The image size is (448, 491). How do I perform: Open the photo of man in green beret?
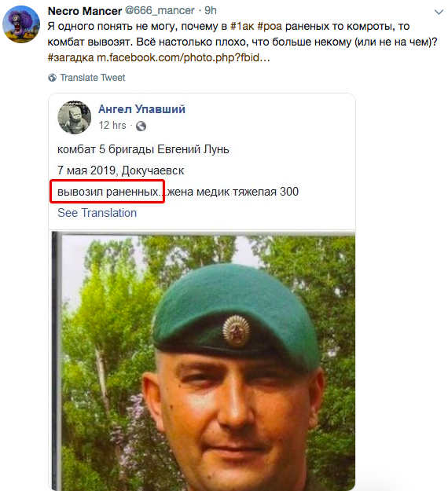coord(203,361)
